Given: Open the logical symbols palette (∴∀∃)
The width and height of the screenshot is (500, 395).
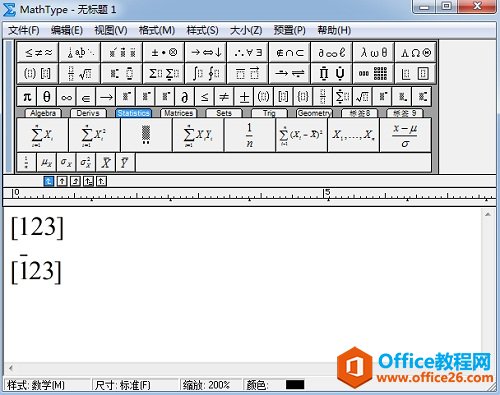Looking at the screenshot, I should click(x=248, y=52).
